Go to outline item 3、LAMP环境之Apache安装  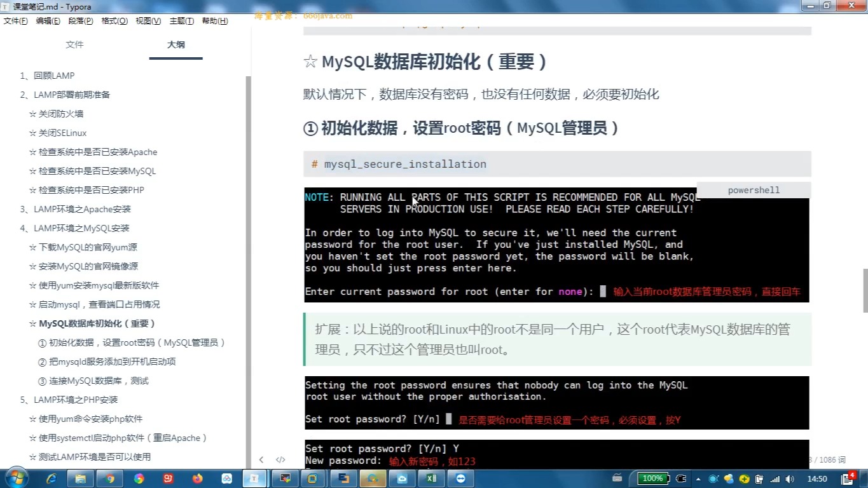coord(75,209)
